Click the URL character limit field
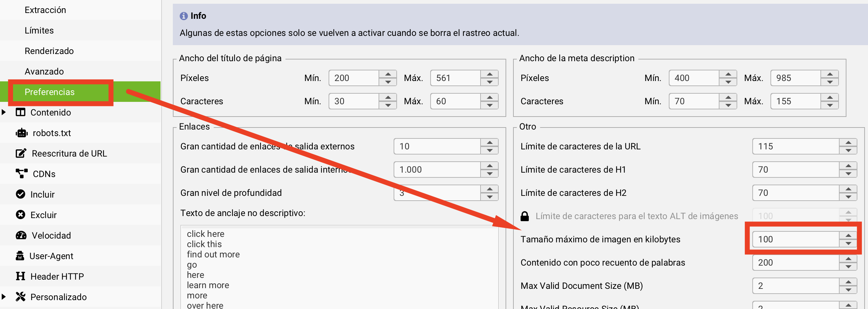The image size is (868, 309). pos(795,146)
